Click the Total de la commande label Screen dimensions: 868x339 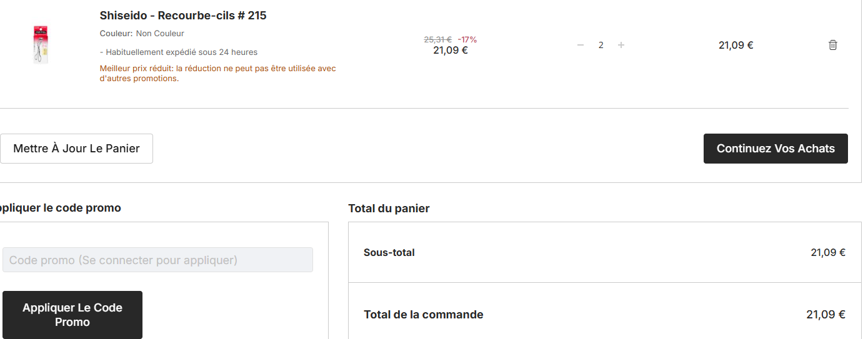coord(424,315)
